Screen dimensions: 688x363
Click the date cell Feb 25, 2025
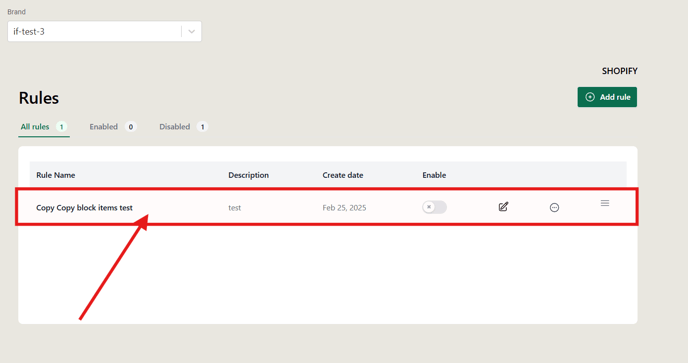tap(344, 208)
